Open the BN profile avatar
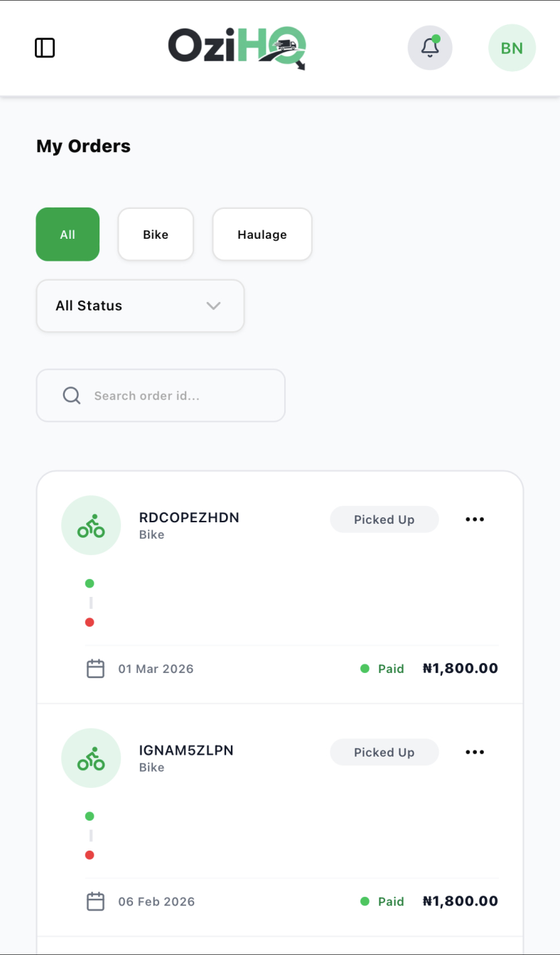Screen dimensions: 560x955 click(512, 48)
